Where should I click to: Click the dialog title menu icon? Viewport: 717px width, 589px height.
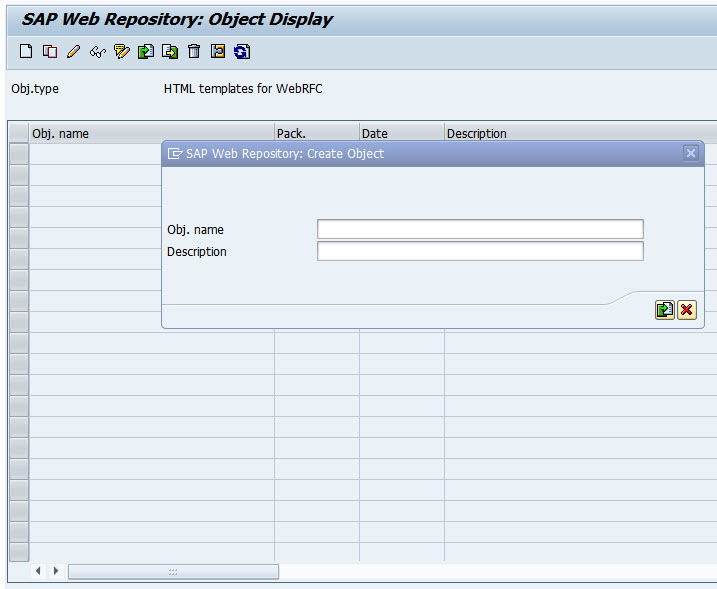coord(175,154)
